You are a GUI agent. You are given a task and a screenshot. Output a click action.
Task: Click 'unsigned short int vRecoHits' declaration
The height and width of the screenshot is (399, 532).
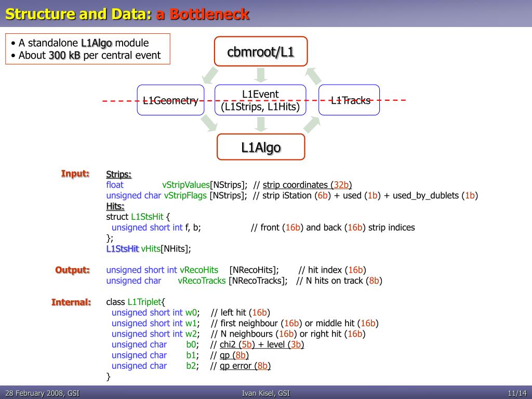click(x=162, y=270)
